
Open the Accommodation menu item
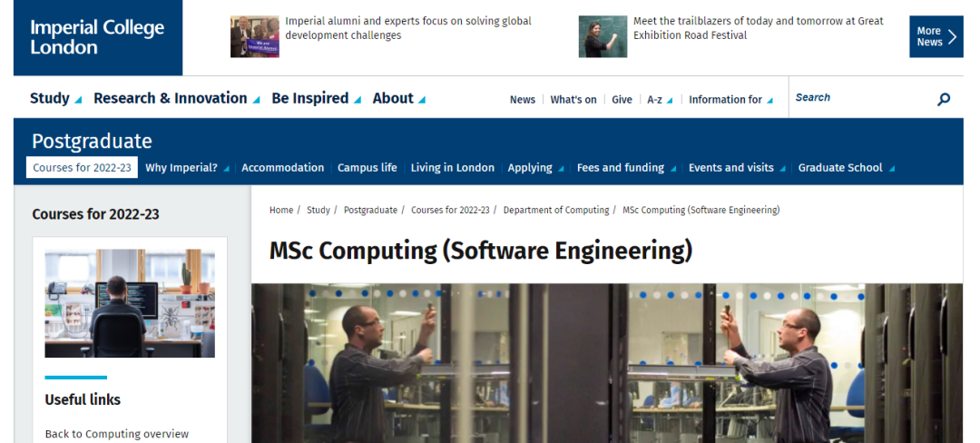(x=282, y=167)
